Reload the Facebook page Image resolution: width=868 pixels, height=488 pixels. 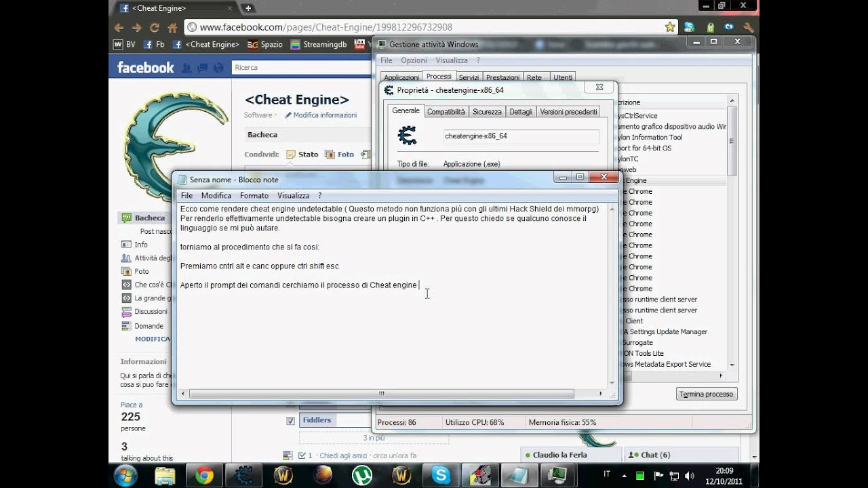pos(155,28)
